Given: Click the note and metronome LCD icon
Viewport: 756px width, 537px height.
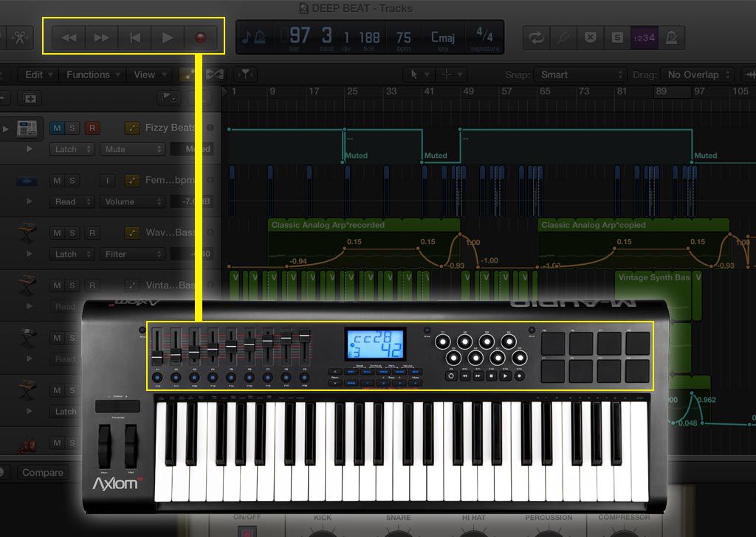Looking at the screenshot, I should coord(254,37).
